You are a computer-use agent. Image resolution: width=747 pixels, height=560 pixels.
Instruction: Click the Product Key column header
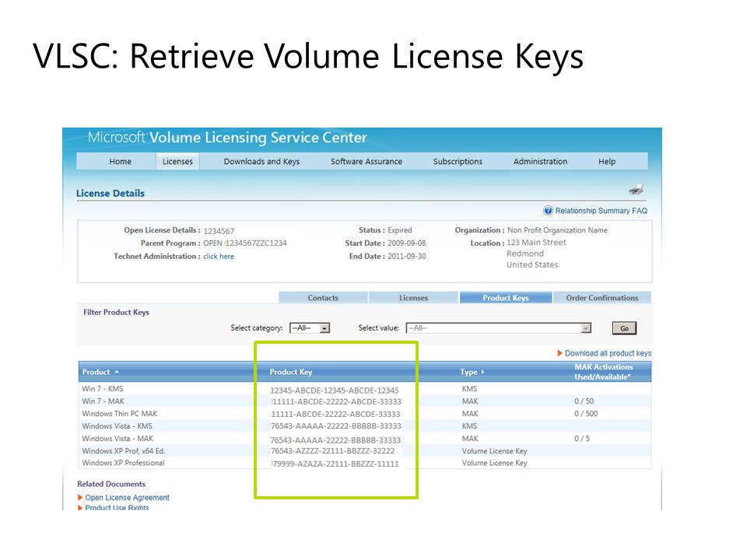(x=290, y=372)
